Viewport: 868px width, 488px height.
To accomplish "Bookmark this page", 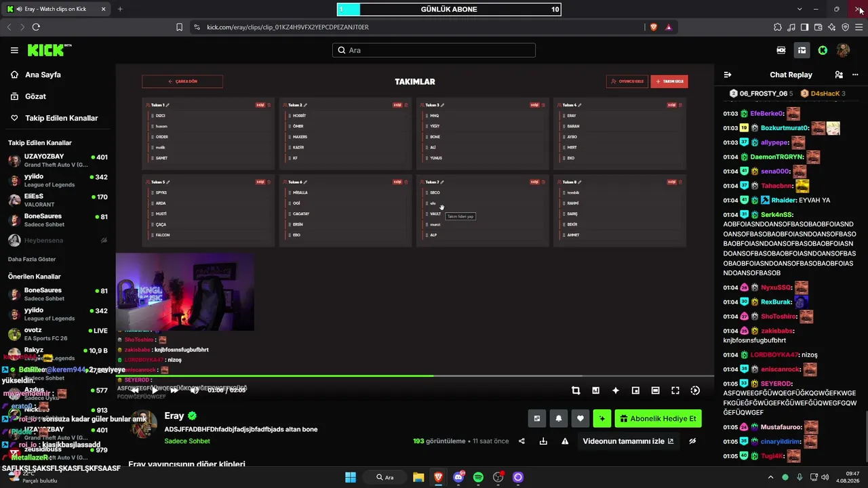I will click(179, 27).
